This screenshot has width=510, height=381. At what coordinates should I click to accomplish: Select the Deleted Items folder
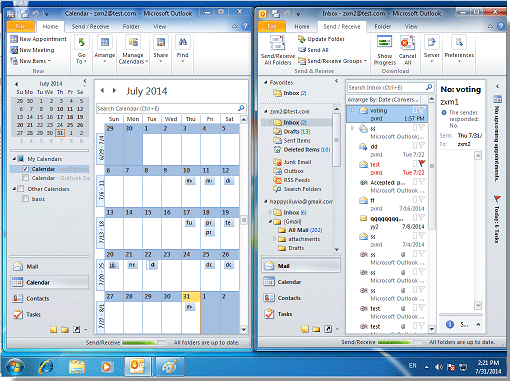pos(302,150)
